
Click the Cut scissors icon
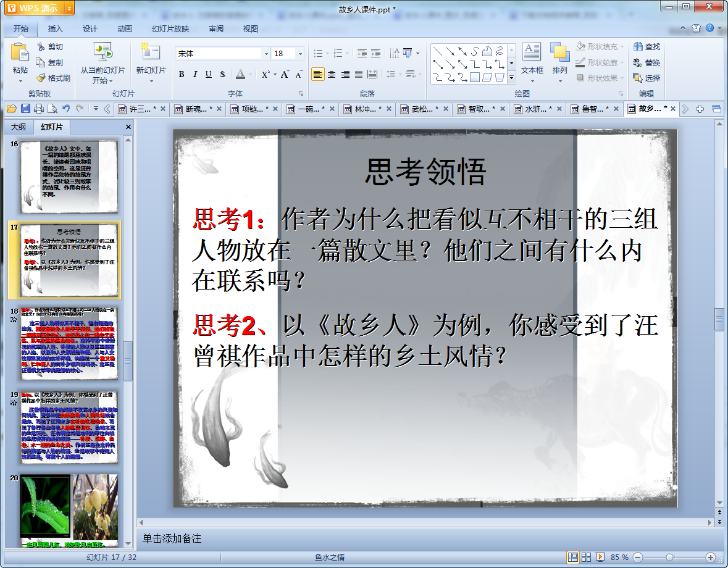pos(41,47)
